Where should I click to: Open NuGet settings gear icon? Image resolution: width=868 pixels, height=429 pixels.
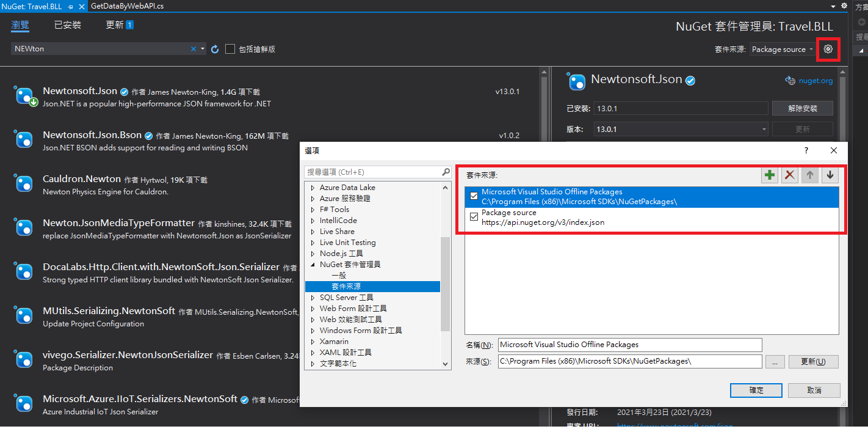click(x=828, y=49)
